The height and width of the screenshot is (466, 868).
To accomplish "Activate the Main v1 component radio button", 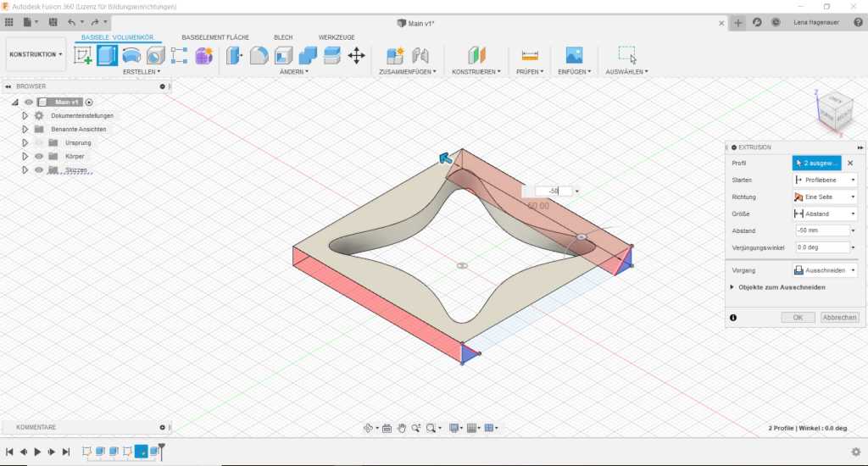I will 89,102.
